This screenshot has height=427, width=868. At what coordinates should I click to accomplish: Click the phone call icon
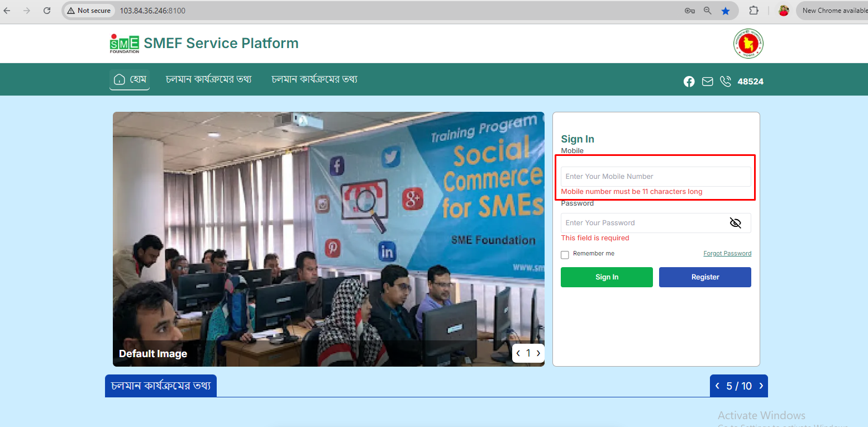[726, 82]
